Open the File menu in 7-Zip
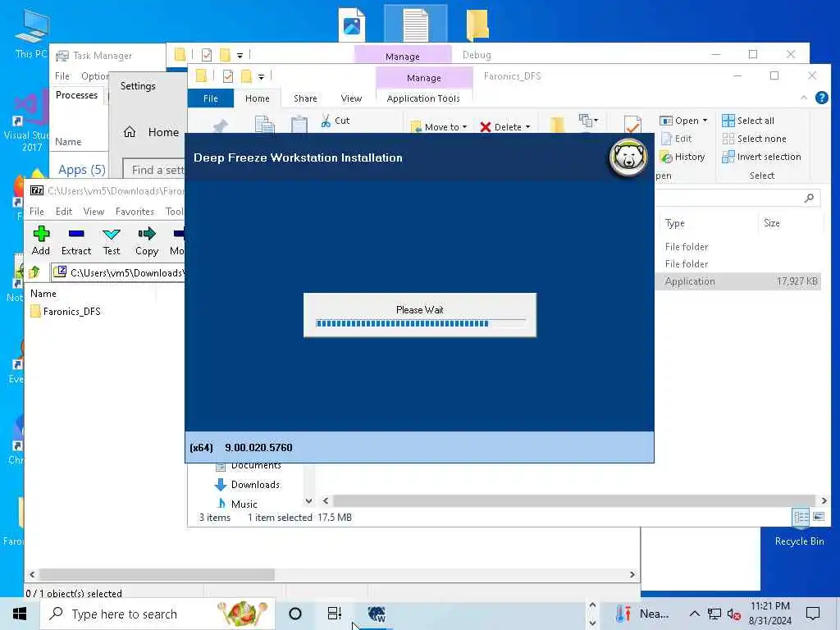840x630 pixels. pos(36,212)
